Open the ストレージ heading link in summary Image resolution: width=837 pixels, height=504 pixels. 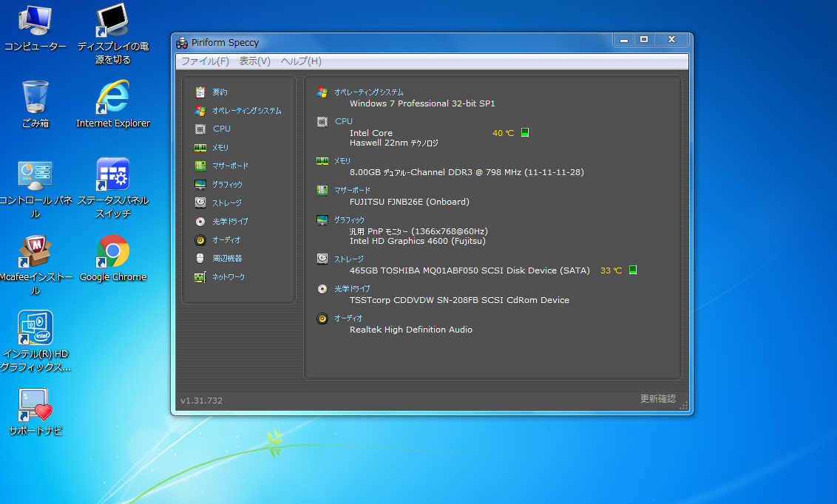click(x=348, y=259)
